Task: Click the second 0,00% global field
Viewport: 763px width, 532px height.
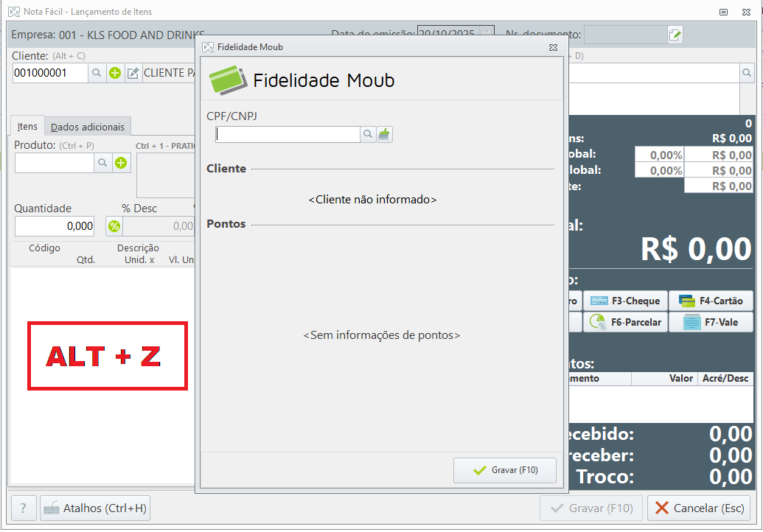Action: pyautogui.click(x=659, y=171)
